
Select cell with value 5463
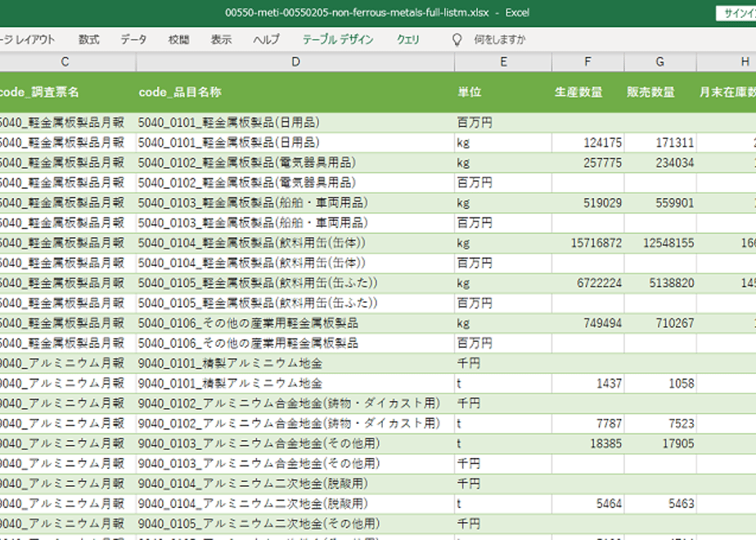[x=660, y=504]
